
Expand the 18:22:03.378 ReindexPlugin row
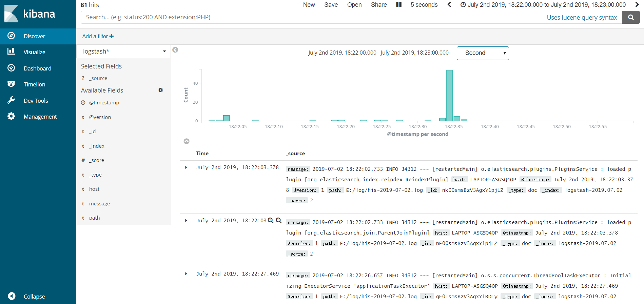186,167
